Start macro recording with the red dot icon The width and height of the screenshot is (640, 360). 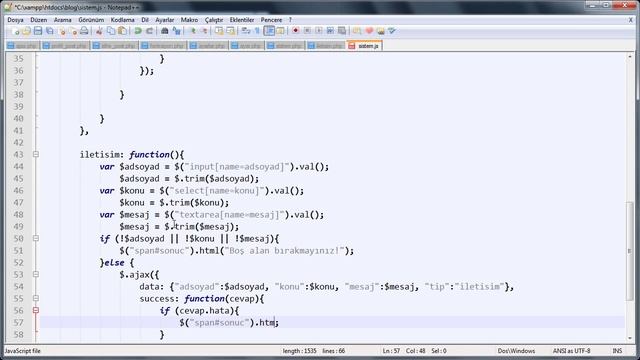296,31
